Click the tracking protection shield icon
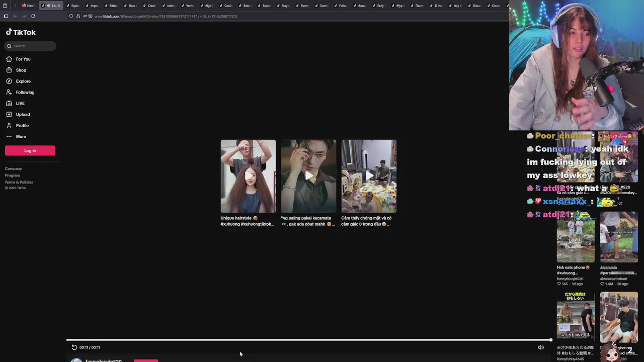 tap(71, 16)
